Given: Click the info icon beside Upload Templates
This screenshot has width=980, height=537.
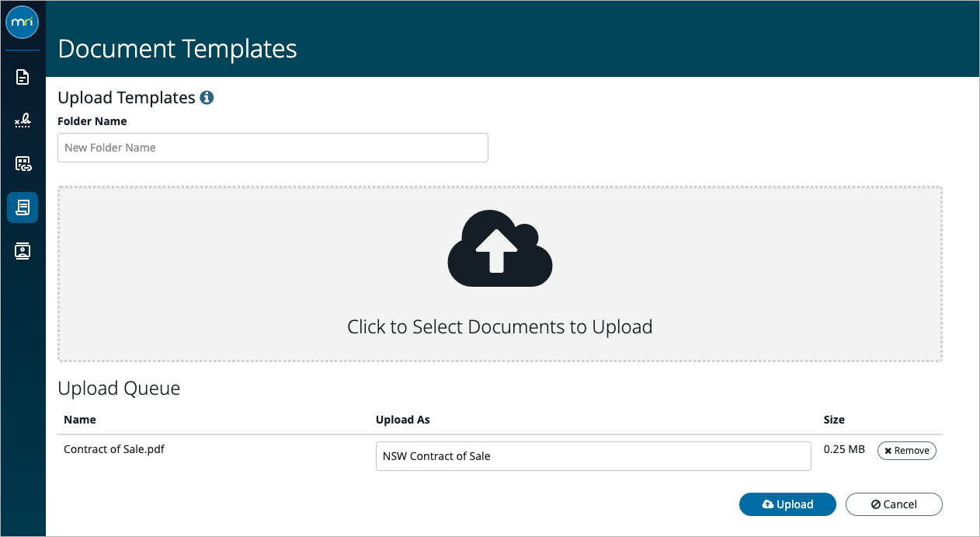Looking at the screenshot, I should [207, 98].
